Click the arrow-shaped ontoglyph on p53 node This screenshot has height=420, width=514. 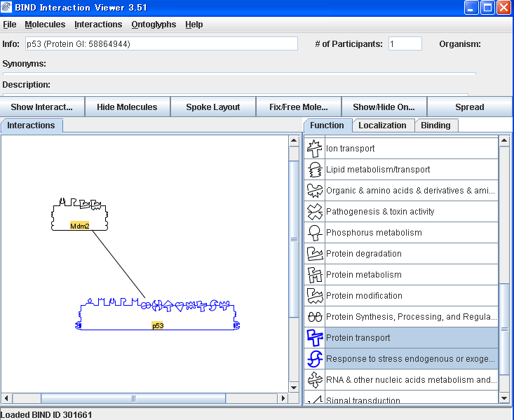coord(168,306)
